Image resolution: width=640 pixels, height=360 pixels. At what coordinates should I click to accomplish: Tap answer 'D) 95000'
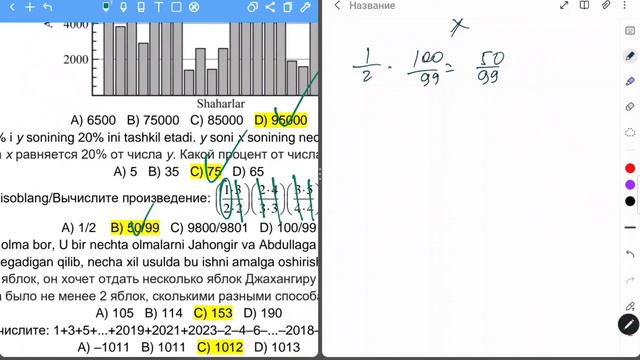click(x=281, y=120)
